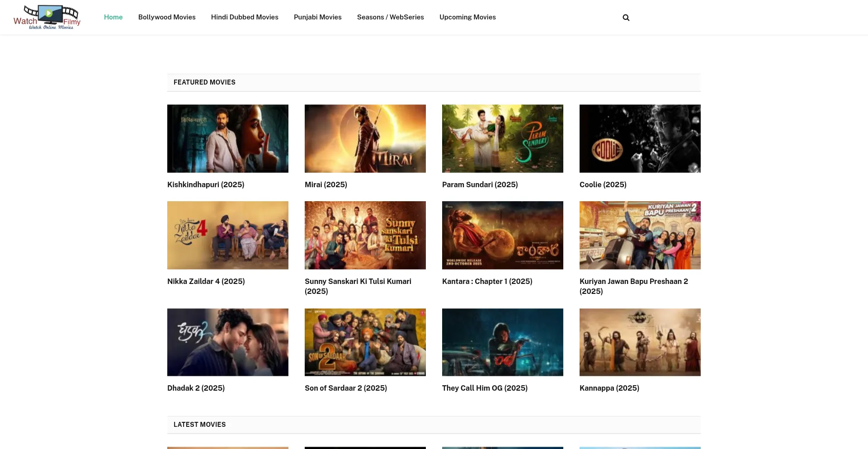
Task: Click Son of Sardaar 2 (2025) title
Action: (345, 388)
